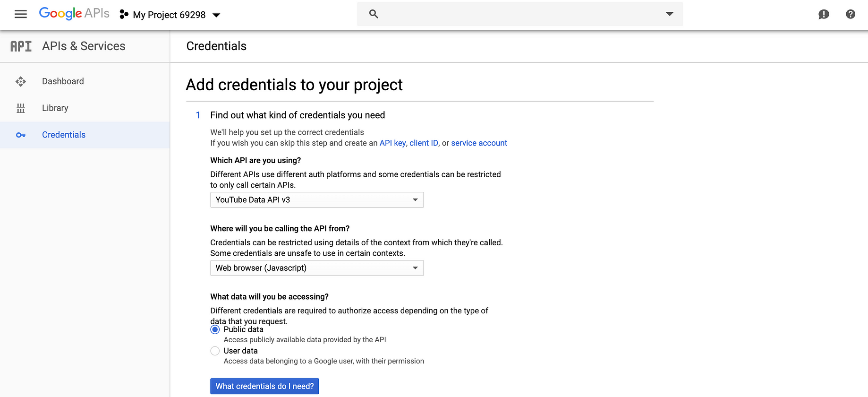
Task: Open the hamburger navigation menu
Action: pyautogui.click(x=21, y=14)
